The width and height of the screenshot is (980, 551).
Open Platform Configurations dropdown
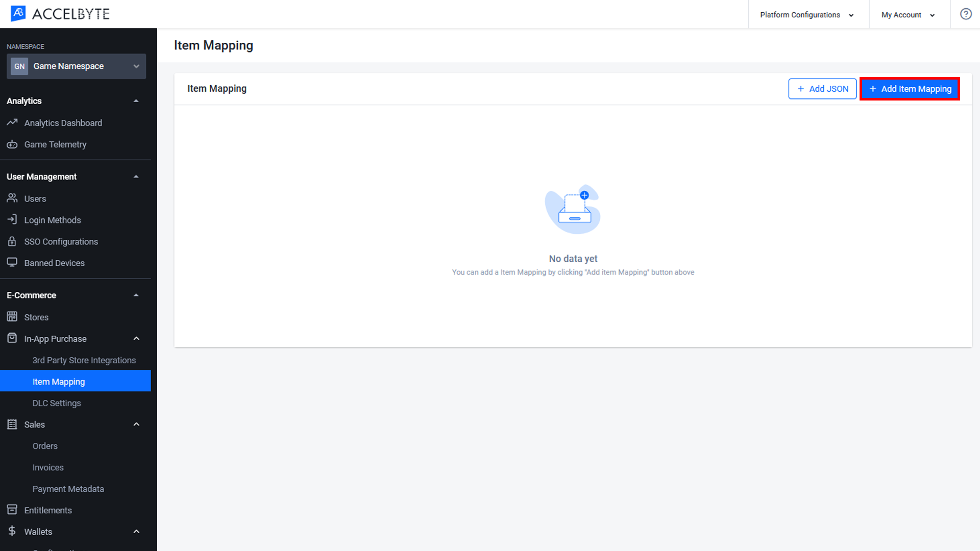[x=806, y=15]
